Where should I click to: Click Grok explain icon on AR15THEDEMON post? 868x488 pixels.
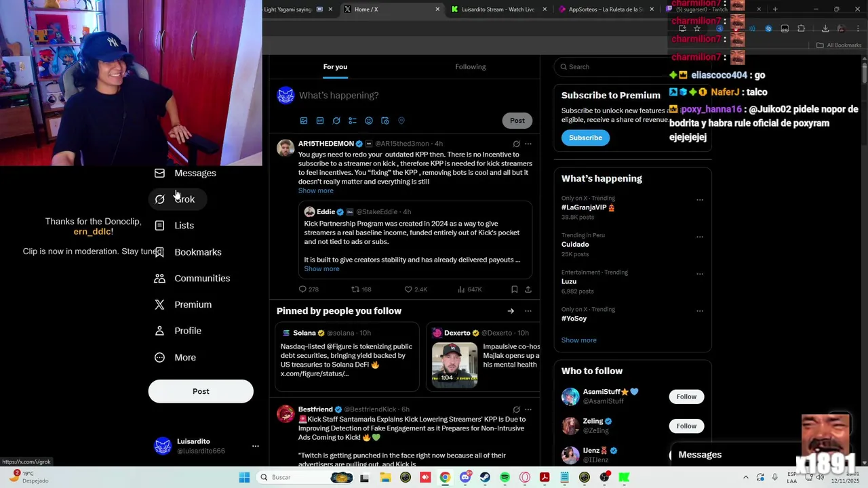pos(516,144)
